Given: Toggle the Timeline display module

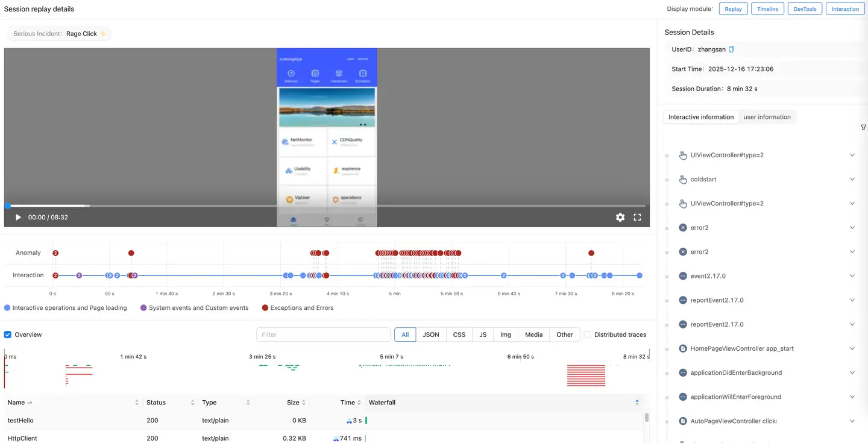Looking at the screenshot, I should (x=767, y=9).
